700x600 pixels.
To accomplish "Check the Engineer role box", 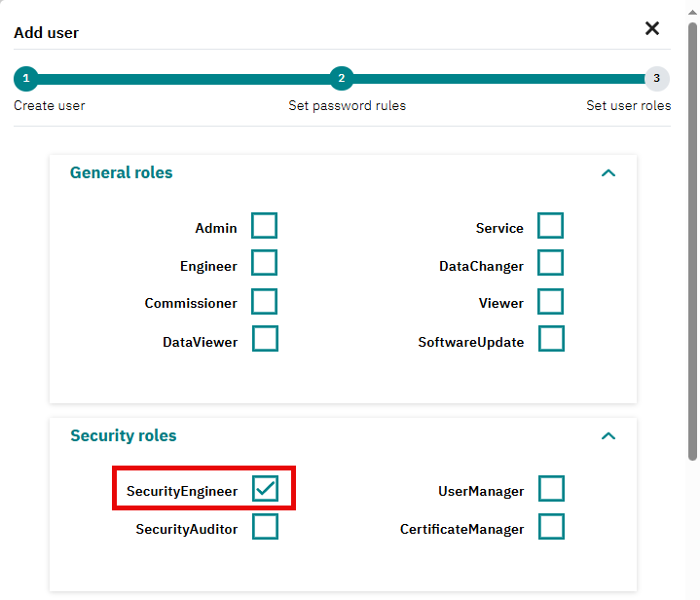I will (264, 263).
